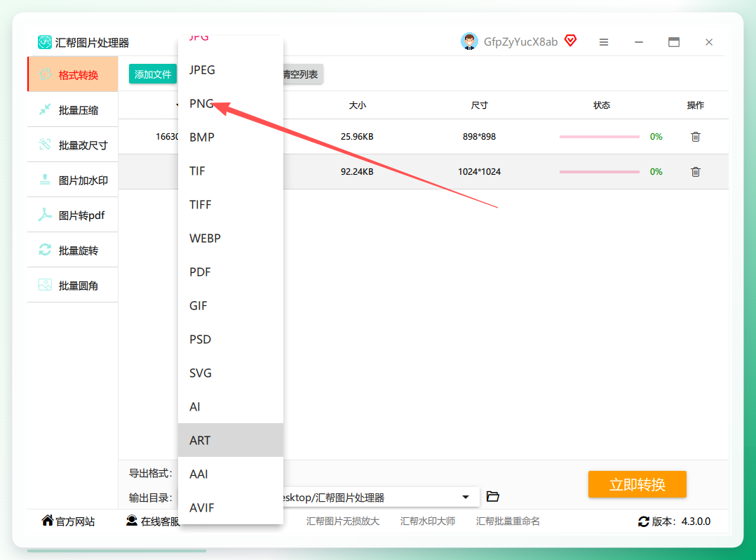This screenshot has height=560, width=756.
Task: Delete the 25.96KB file row
Action: [695, 137]
